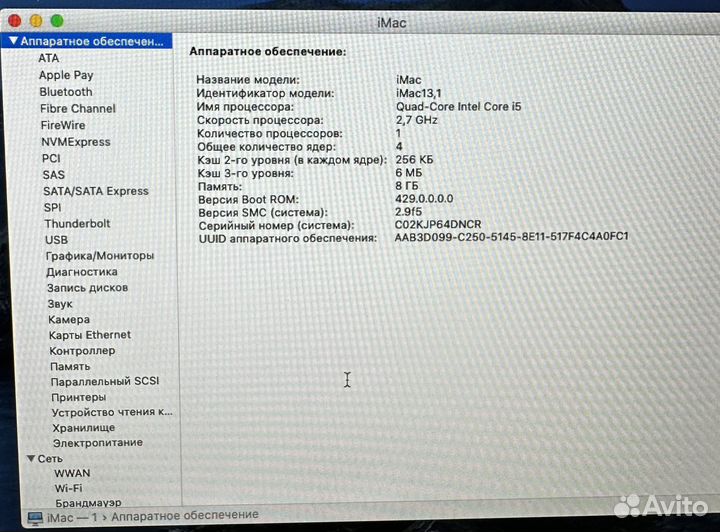Open SATA/SATA Express section
The width and height of the screenshot is (720, 532).
96,191
